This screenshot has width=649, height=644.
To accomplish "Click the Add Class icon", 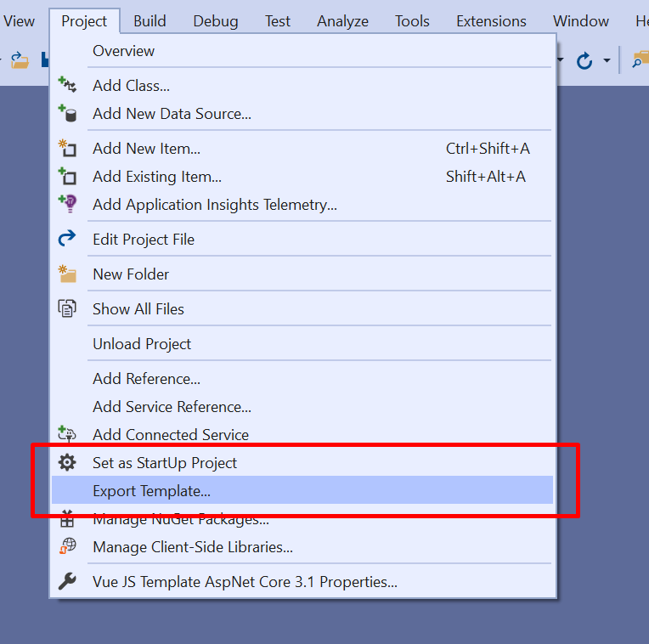I will click(x=67, y=84).
